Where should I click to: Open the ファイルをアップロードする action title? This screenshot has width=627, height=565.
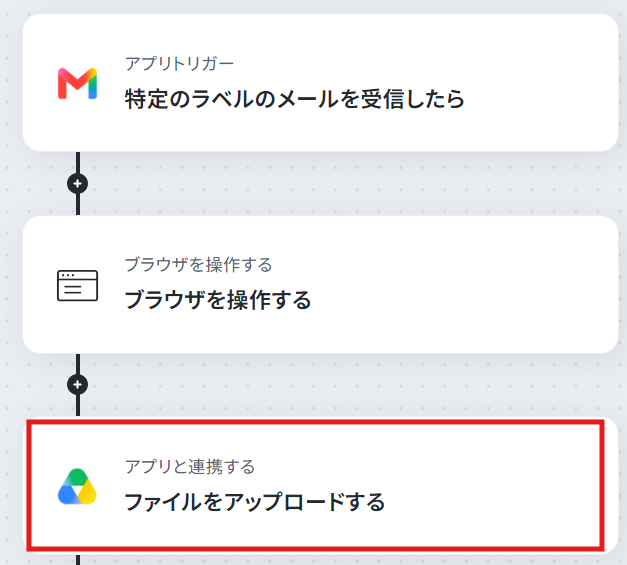click(x=255, y=502)
